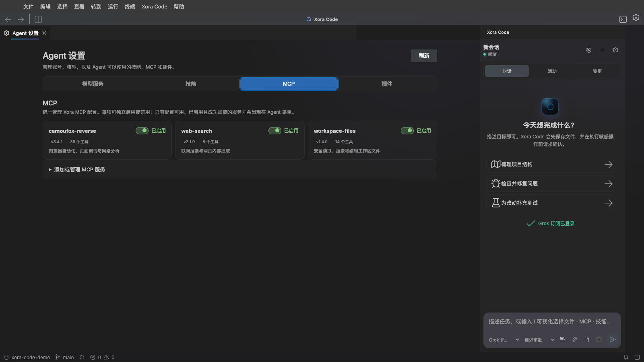Viewport: 644px width, 362px height.
Task: Open the 文件 menu
Action: [29, 6]
